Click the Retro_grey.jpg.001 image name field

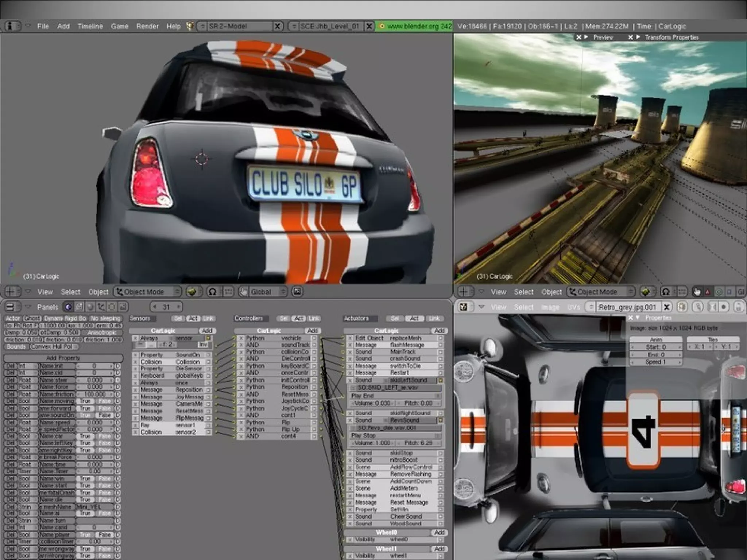pos(627,307)
